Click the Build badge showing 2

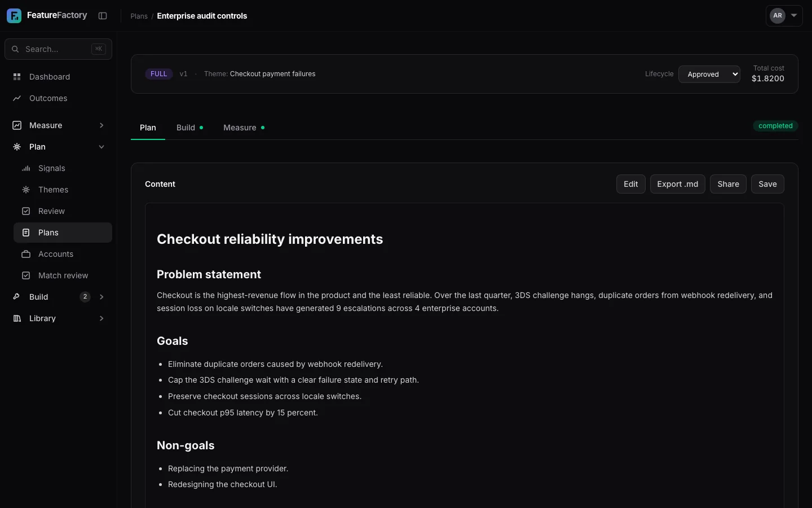coord(85,297)
